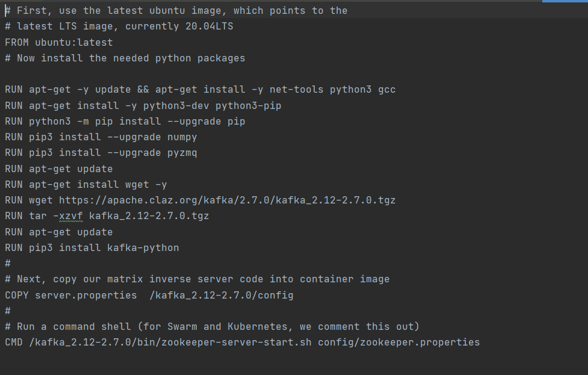Click 'kafka-python' package name
The image size is (588, 375).
143,248
